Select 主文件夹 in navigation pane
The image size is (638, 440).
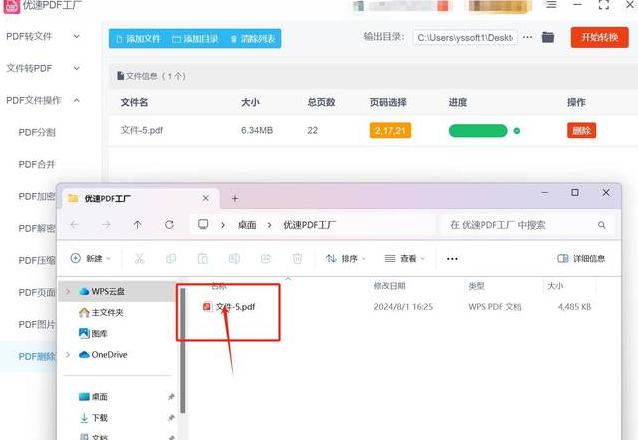[x=101, y=313]
